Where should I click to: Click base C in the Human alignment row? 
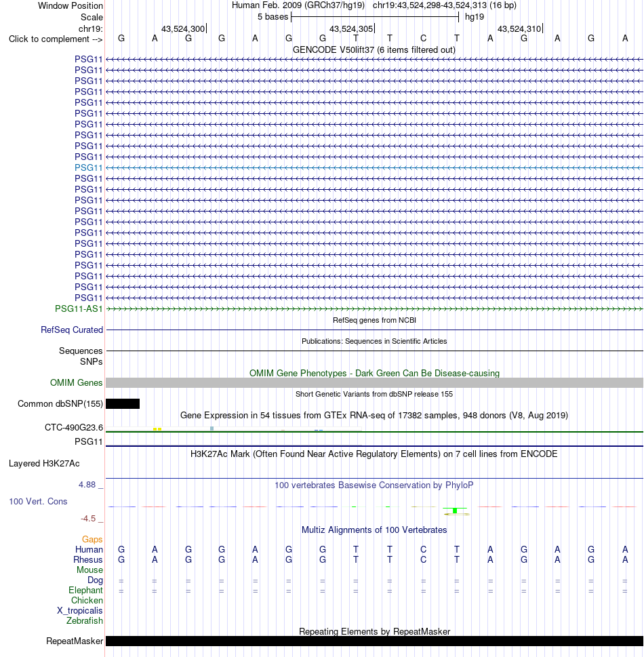(x=423, y=549)
